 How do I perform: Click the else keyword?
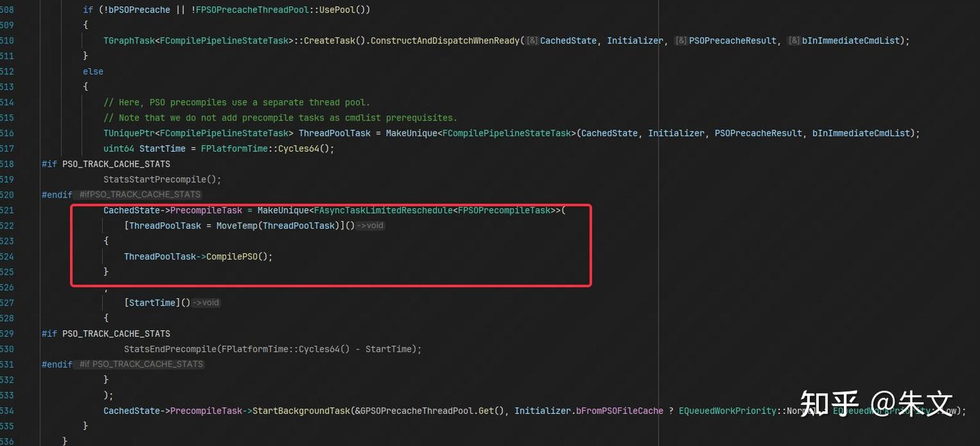[x=93, y=71]
